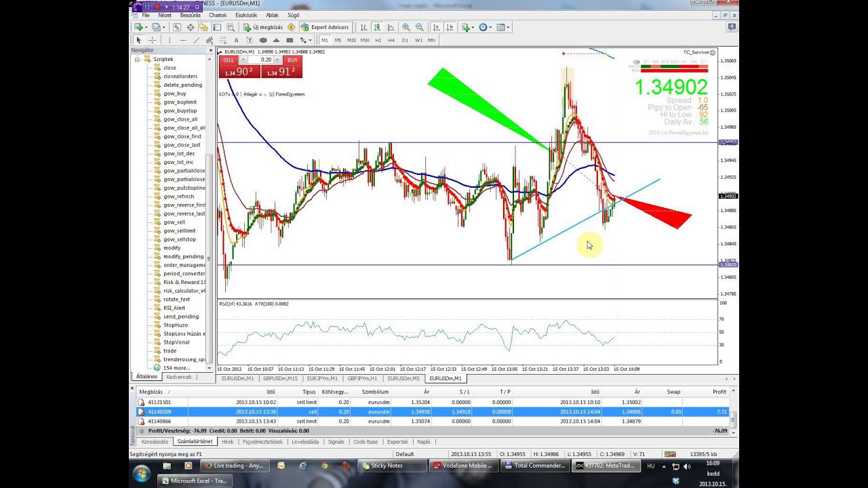Viewport: 868px width, 488px height.
Task: Toggle the Terminal window icon
Action: 217,27
